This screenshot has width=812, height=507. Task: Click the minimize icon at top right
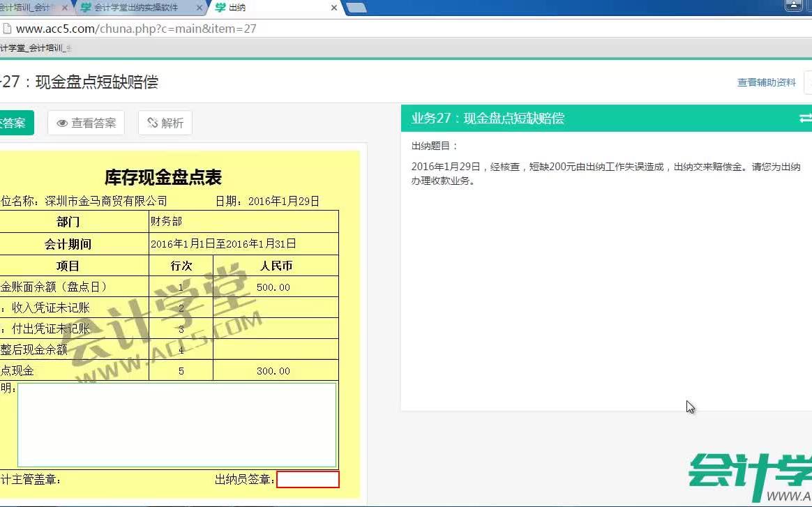point(795,4)
